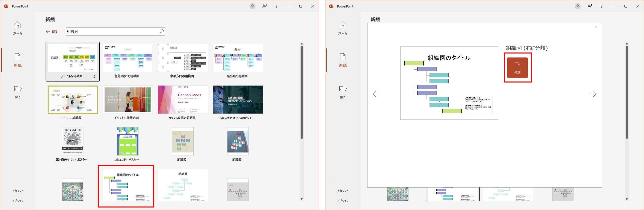Select ヘルスケア オフィスのピッチ template thumbnail
644x210 pixels.
(238, 99)
